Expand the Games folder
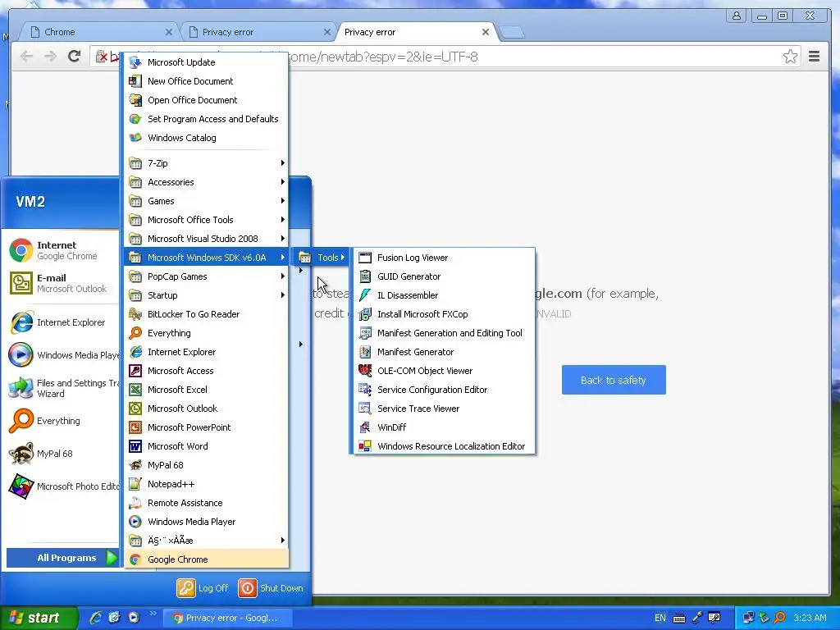The width and height of the screenshot is (840, 630). click(206, 201)
